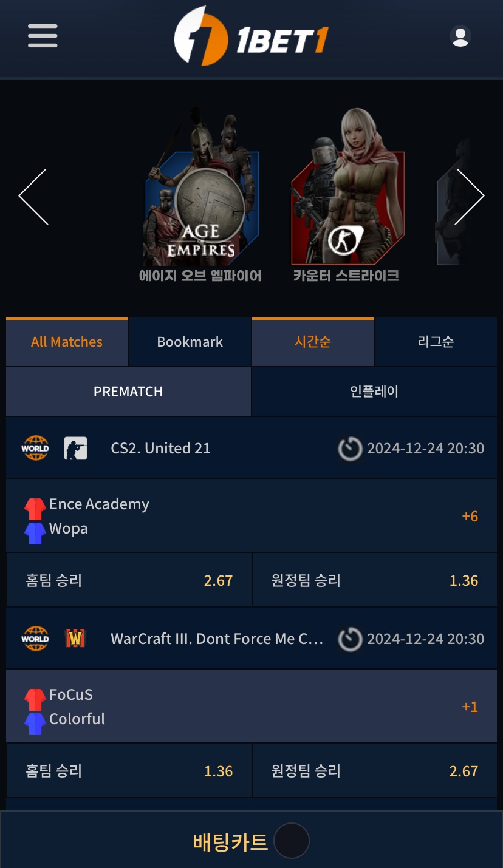Open the 배팅카트 betting cart bar

(x=251, y=841)
